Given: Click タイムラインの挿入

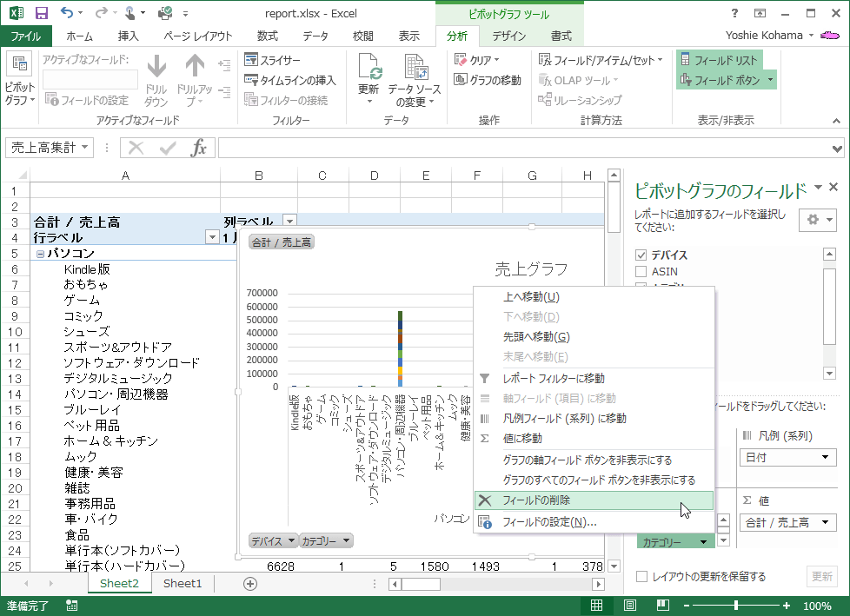Looking at the screenshot, I should click(x=290, y=80).
